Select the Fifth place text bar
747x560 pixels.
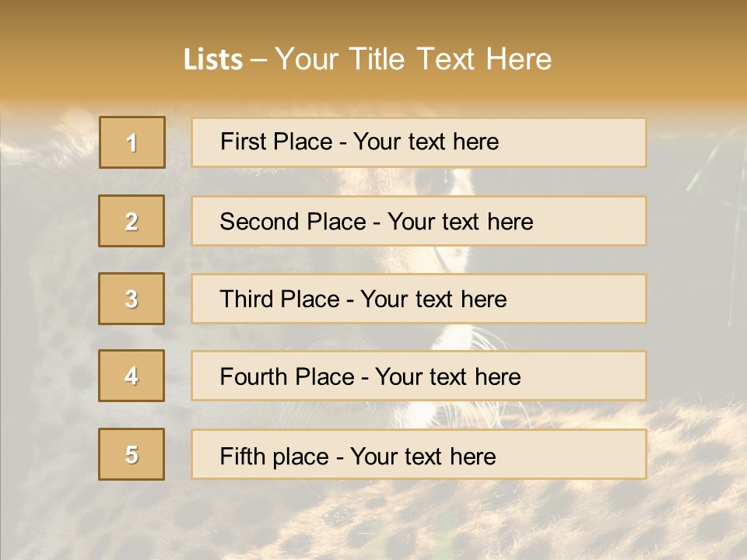pos(419,454)
